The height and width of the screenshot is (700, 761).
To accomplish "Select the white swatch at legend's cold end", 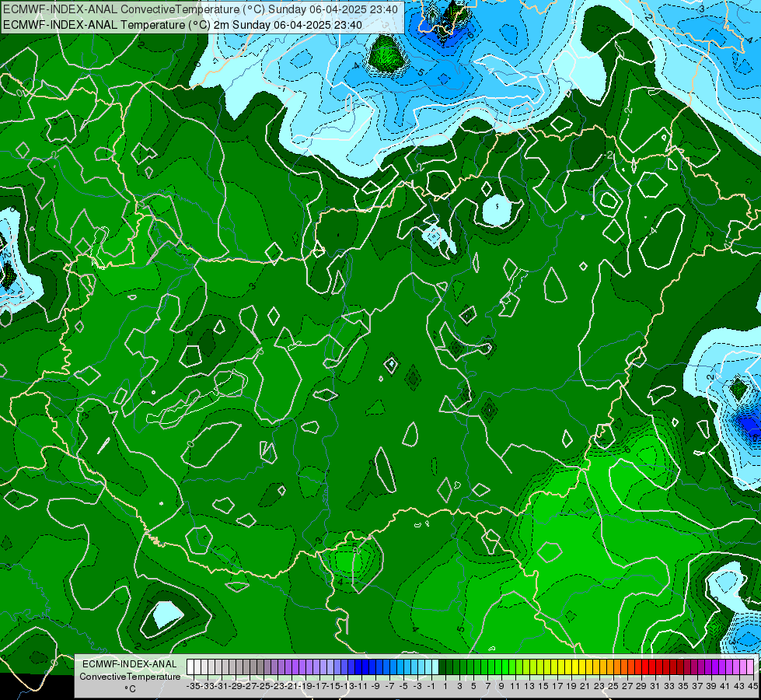I will coord(190,667).
